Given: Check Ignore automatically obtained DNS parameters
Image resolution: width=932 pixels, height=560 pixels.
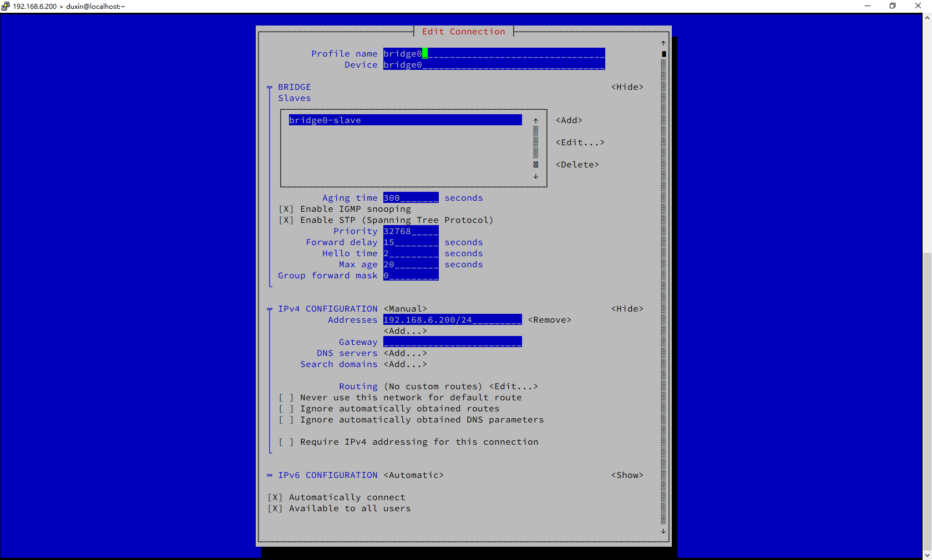Looking at the screenshot, I should point(286,420).
